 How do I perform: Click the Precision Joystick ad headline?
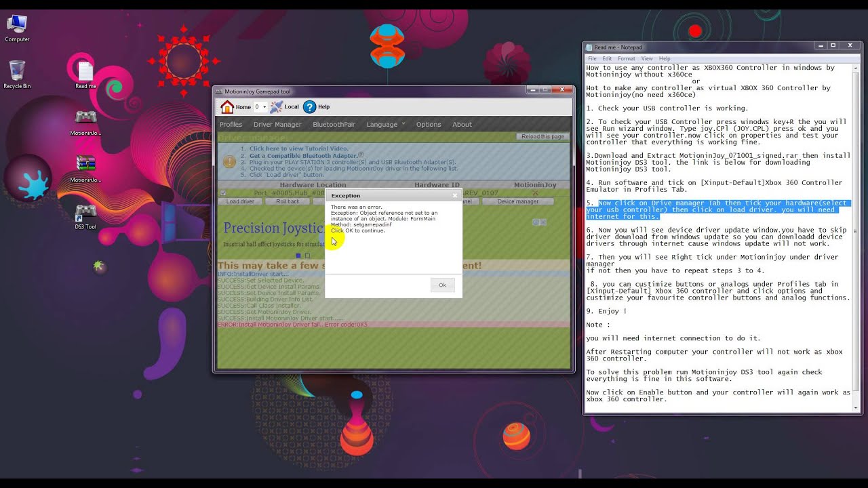coord(274,228)
